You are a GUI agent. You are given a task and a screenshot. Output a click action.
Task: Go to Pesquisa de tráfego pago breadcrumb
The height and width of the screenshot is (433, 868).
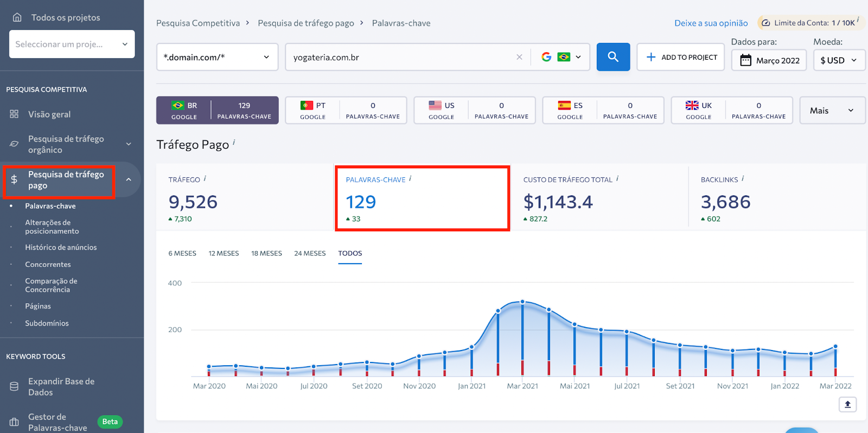[x=306, y=23]
